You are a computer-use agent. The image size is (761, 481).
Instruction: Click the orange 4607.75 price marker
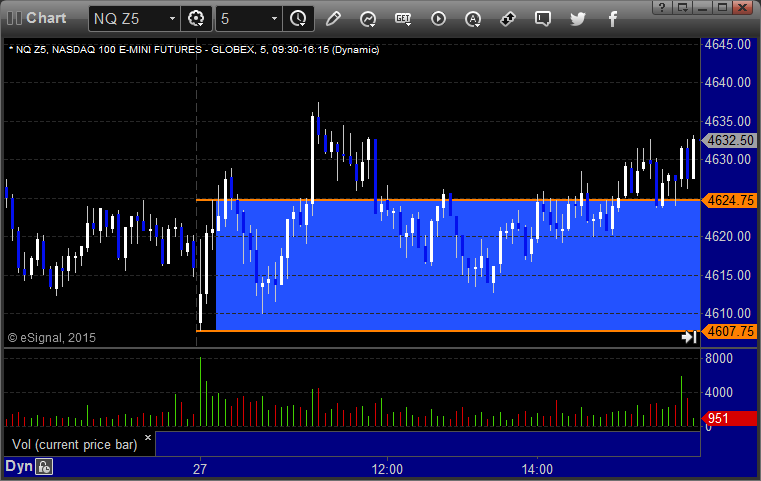pyautogui.click(x=729, y=332)
